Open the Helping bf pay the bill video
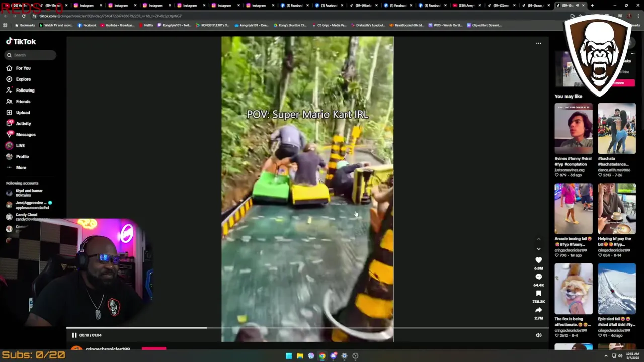Screen dimensions: 644x362 pos(617,209)
